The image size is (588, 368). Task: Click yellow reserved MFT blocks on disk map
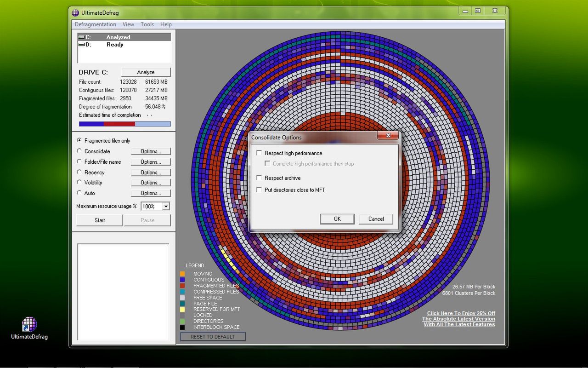228,259
